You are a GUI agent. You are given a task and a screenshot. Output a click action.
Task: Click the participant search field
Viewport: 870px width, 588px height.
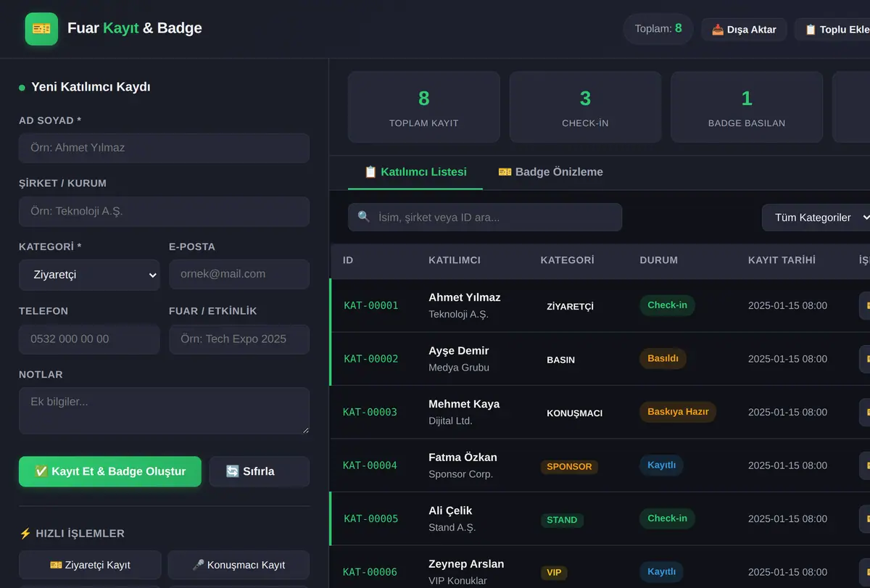[485, 218]
